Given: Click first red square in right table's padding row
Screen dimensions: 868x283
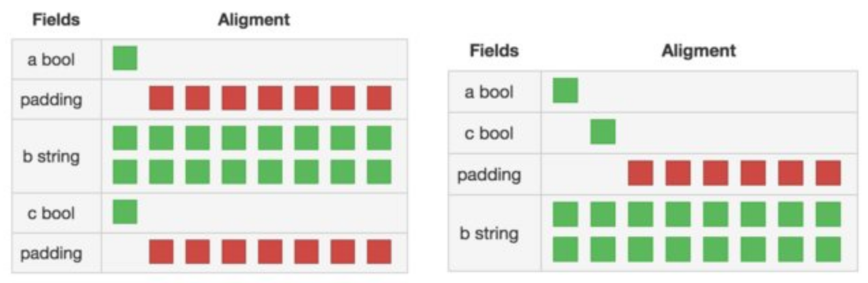Looking at the screenshot, I should click(640, 173).
